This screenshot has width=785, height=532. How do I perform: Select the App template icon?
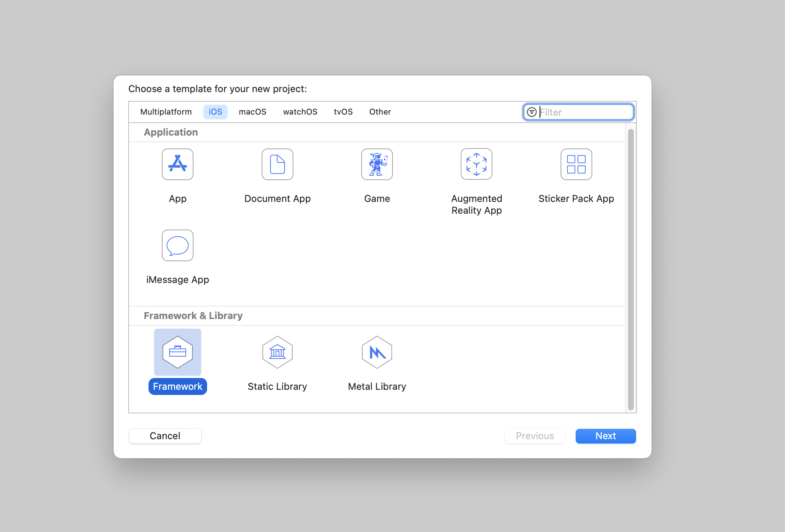click(178, 164)
